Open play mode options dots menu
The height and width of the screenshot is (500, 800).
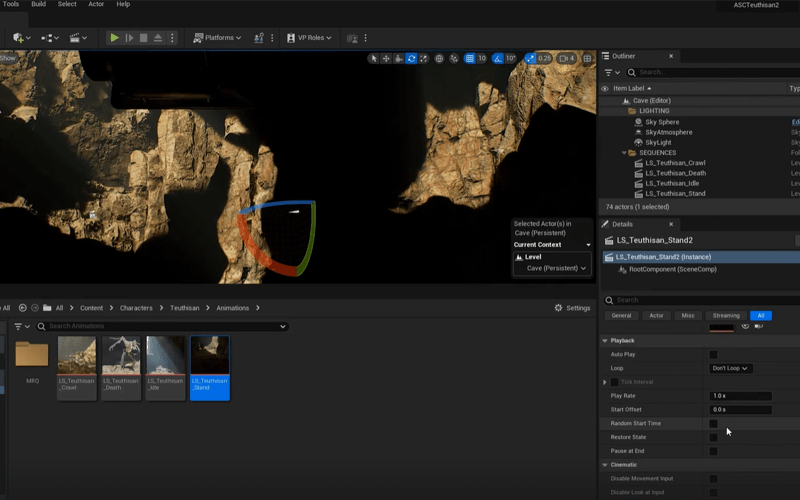tap(172, 38)
